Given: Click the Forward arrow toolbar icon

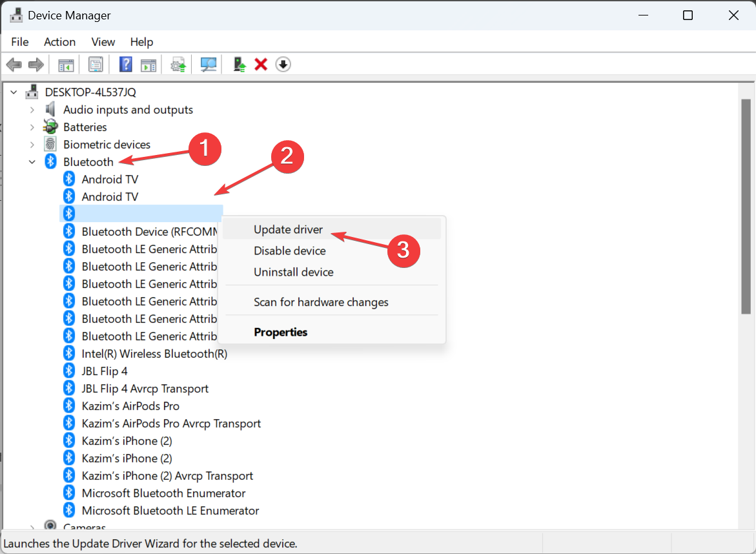Looking at the screenshot, I should point(36,65).
